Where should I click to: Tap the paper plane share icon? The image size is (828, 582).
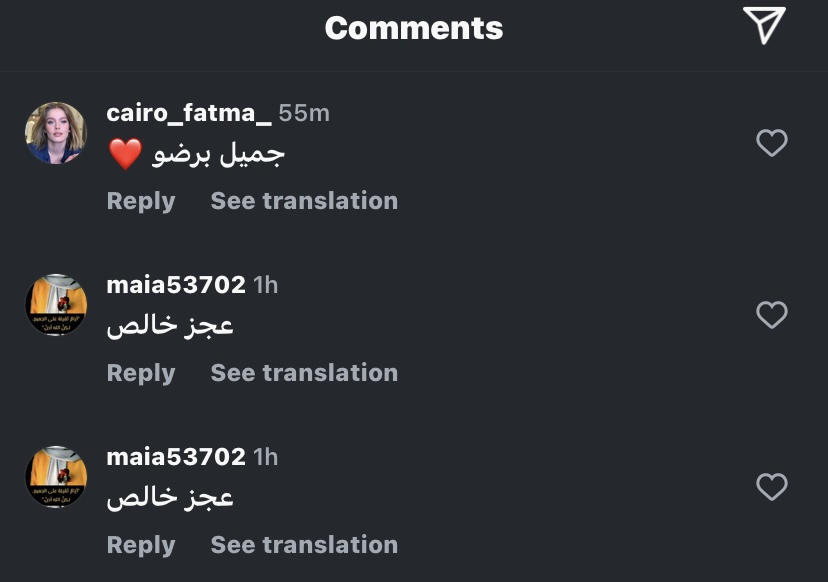click(765, 25)
